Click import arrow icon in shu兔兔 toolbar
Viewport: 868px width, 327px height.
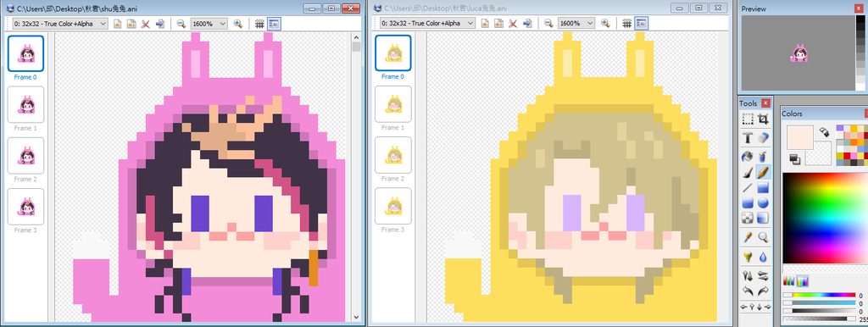[160, 23]
